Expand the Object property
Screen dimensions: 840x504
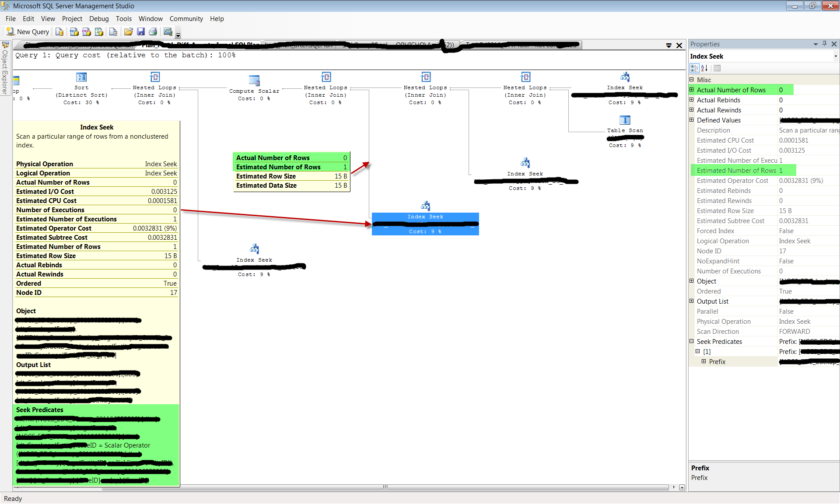click(x=692, y=281)
